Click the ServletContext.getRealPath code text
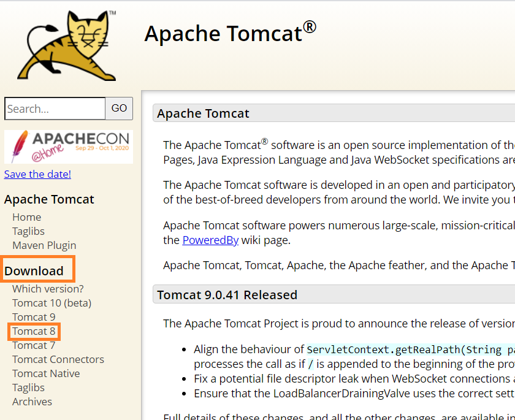Screen dimensions: 515x420 [411, 349]
